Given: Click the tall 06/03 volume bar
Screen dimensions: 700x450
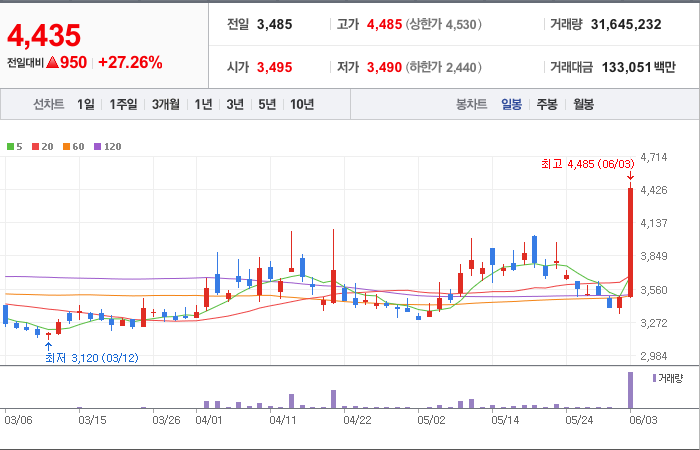Looking at the screenshot, I should (630, 390).
